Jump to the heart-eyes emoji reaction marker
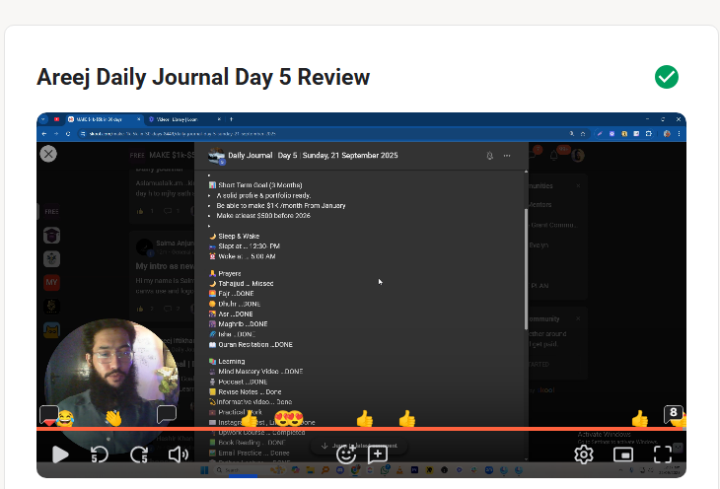The height and width of the screenshot is (489, 720). click(x=288, y=418)
